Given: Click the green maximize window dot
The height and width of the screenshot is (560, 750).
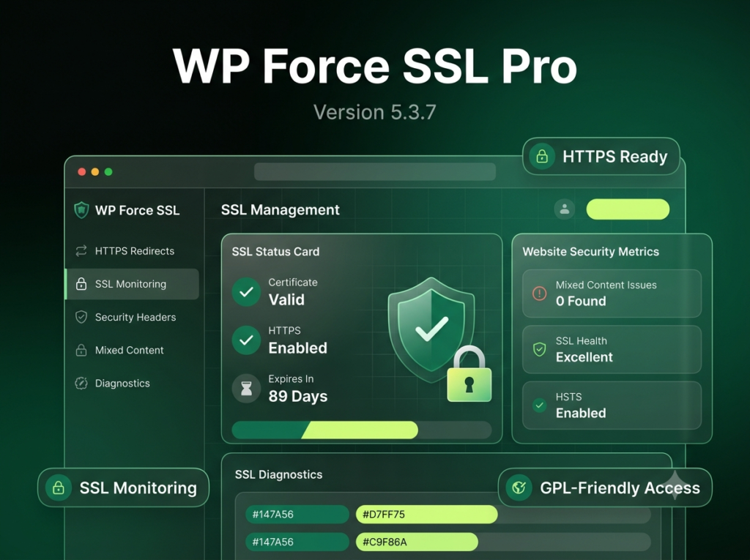Looking at the screenshot, I should tap(108, 172).
